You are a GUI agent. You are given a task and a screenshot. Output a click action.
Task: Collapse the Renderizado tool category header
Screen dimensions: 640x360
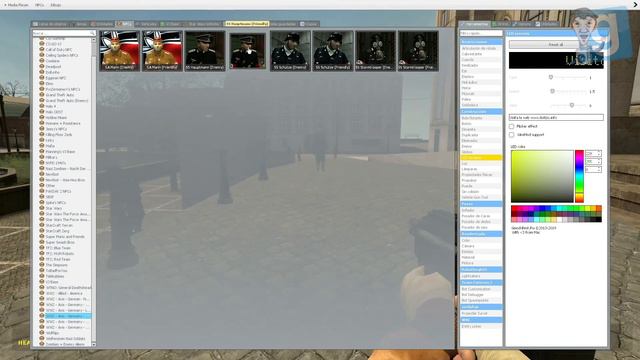click(x=481, y=234)
